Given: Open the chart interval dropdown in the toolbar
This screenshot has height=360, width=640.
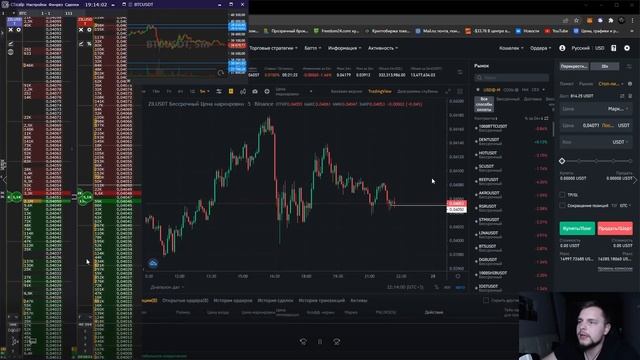Looking at the screenshot, I should (204, 91).
